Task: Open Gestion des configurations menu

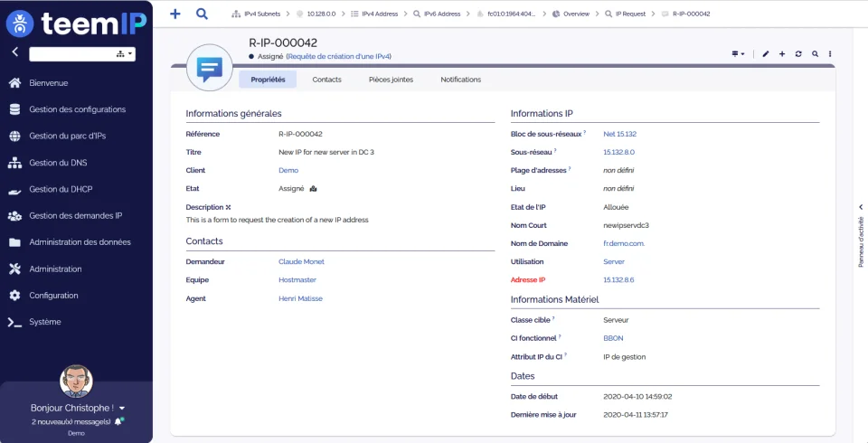Action: pyautogui.click(x=76, y=109)
